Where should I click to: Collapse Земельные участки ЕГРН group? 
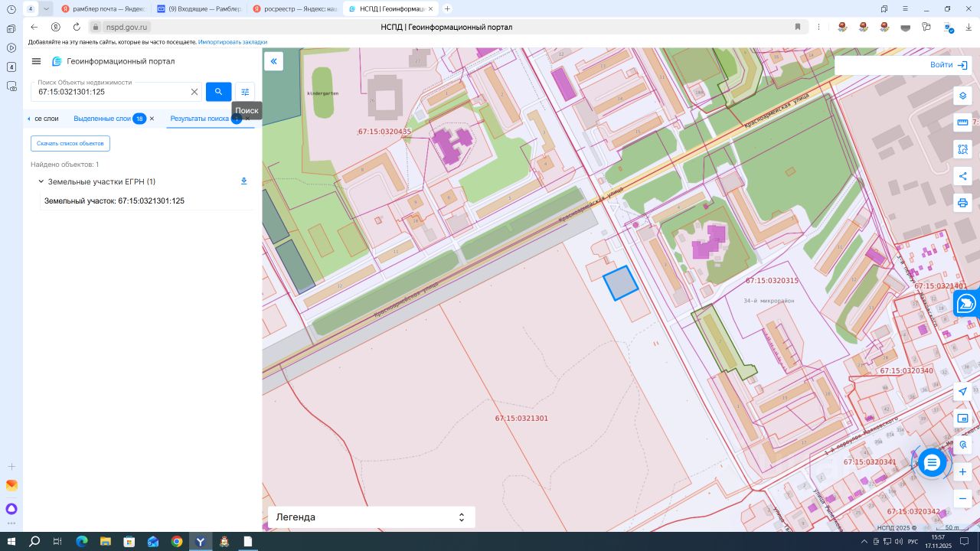[41, 182]
